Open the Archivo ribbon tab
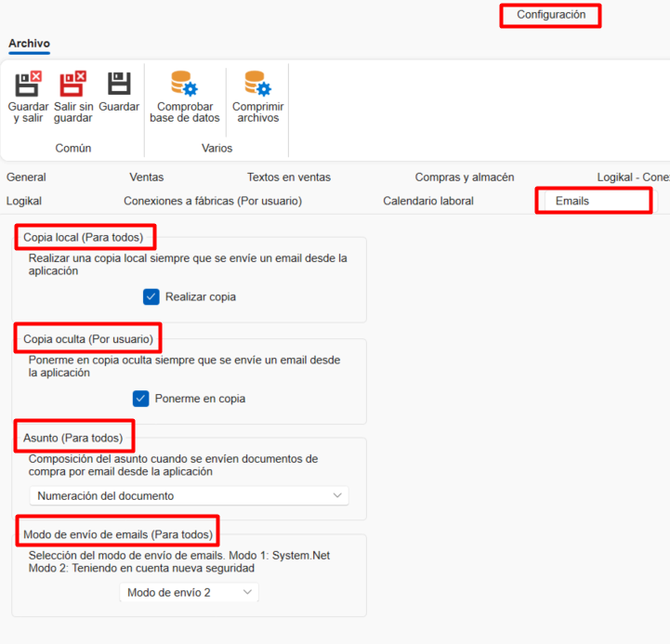The height and width of the screenshot is (644, 670). 29,44
